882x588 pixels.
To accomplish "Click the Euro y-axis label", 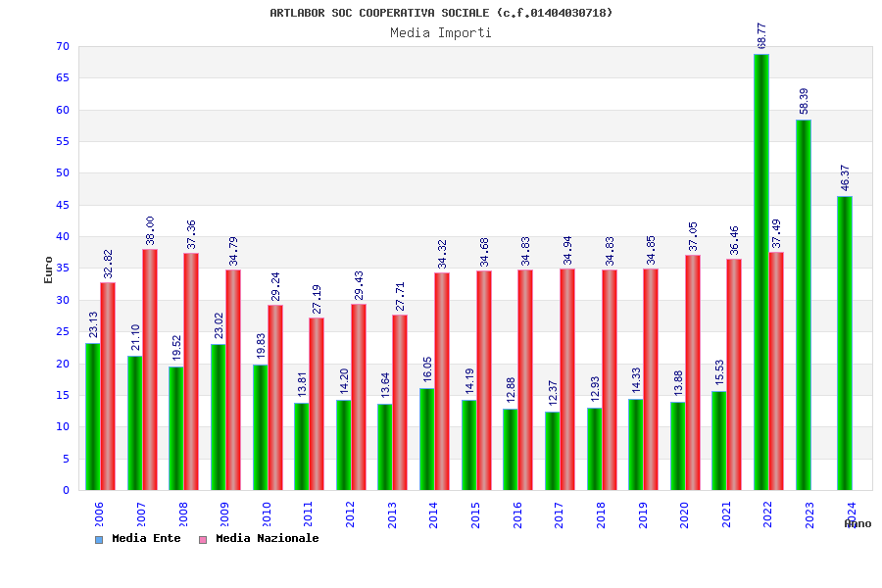I will coord(48,270).
